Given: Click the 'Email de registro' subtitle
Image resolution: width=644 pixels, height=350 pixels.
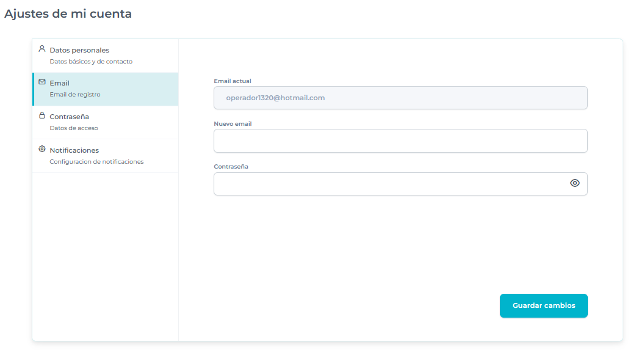Looking at the screenshot, I should coord(75,95).
